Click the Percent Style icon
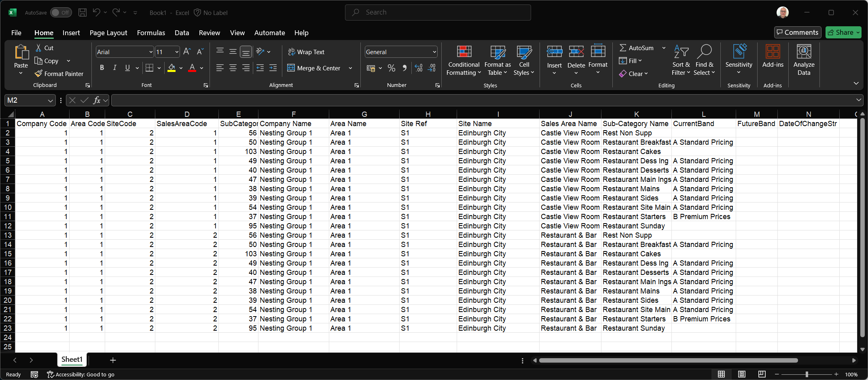Image resolution: width=868 pixels, height=380 pixels. (391, 68)
